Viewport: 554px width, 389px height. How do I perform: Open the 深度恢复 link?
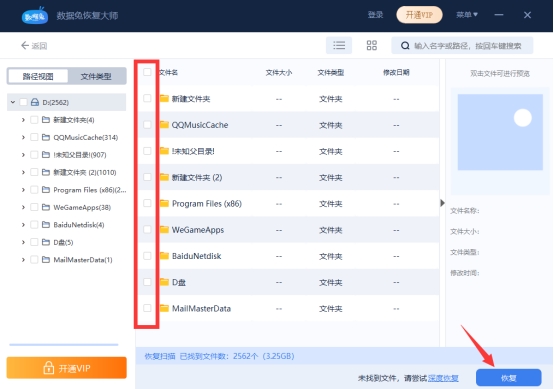(443, 378)
